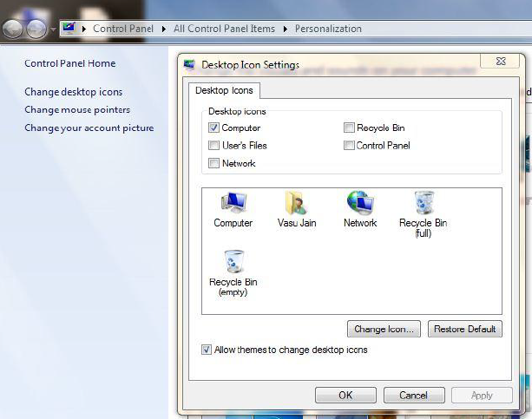Close the Desktop Icon Settings dialog
Viewport: 532px width, 419px height.
coord(500,61)
